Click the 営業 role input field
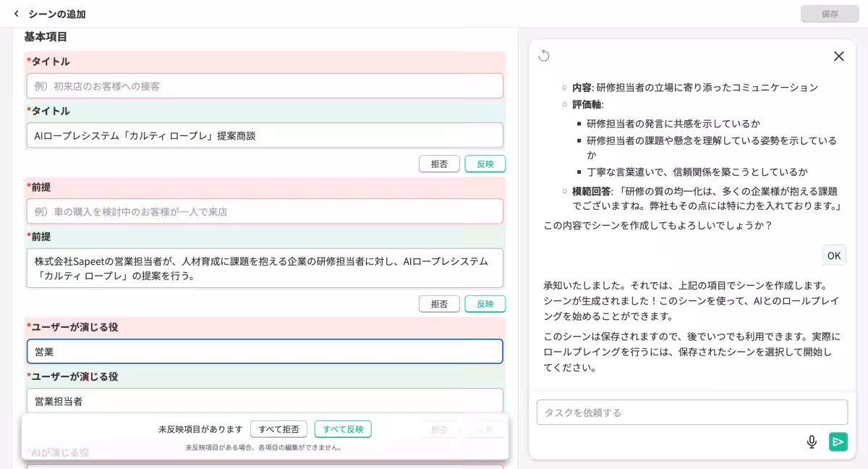The image size is (868, 469). click(x=265, y=350)
